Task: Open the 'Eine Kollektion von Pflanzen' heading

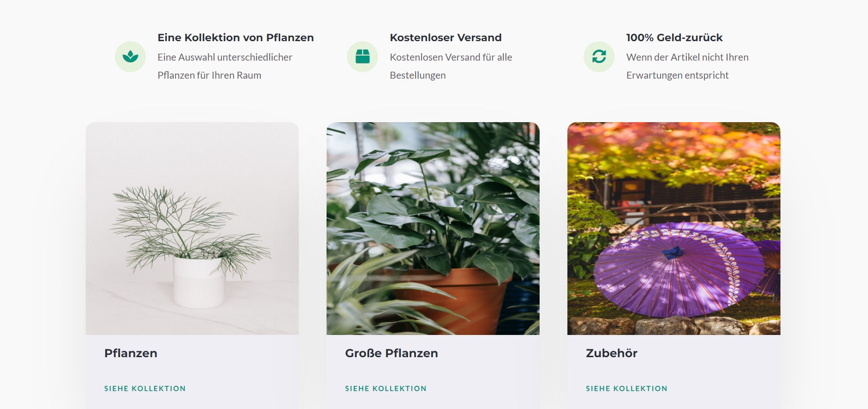Action: pos(236,37)
